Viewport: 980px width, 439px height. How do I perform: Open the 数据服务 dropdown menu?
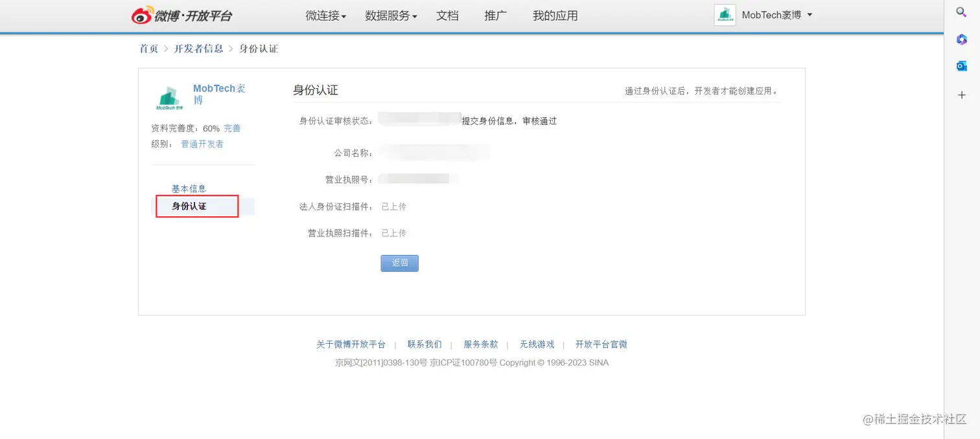pos(391,16)
